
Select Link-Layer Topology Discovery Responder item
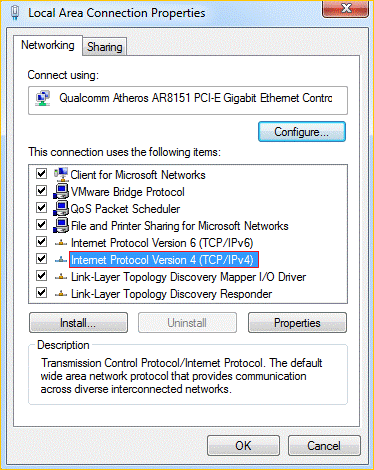point(171,294)
